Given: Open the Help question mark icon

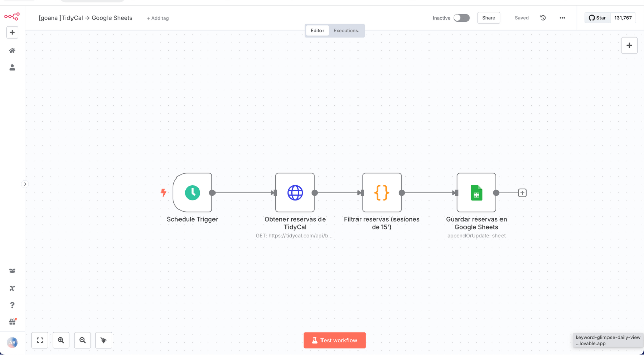Looking at the screenshot, I should point(12,305).
